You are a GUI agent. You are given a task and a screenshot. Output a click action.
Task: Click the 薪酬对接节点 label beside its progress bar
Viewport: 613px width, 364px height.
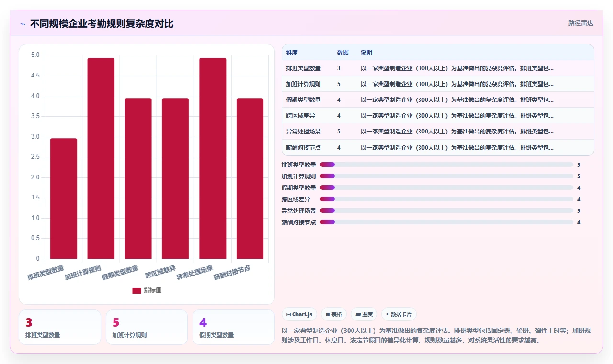[299, 222]
